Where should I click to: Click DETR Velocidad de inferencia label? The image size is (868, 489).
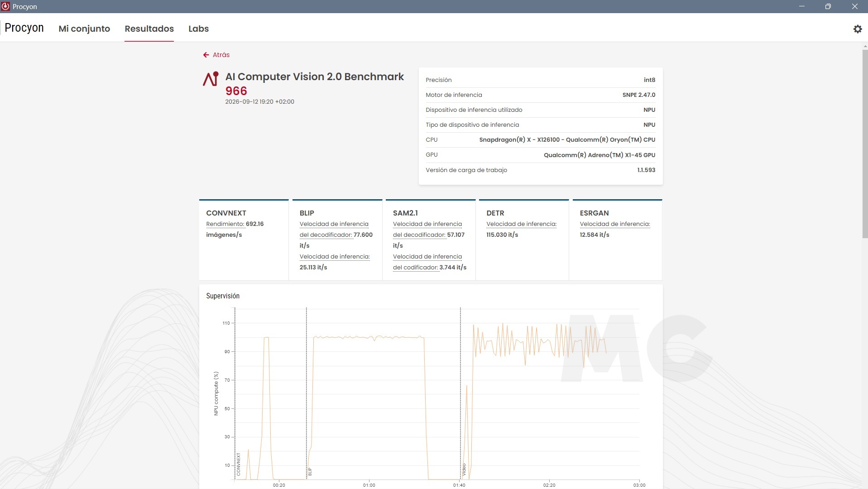pyautogui.click(x=522, y=224)
